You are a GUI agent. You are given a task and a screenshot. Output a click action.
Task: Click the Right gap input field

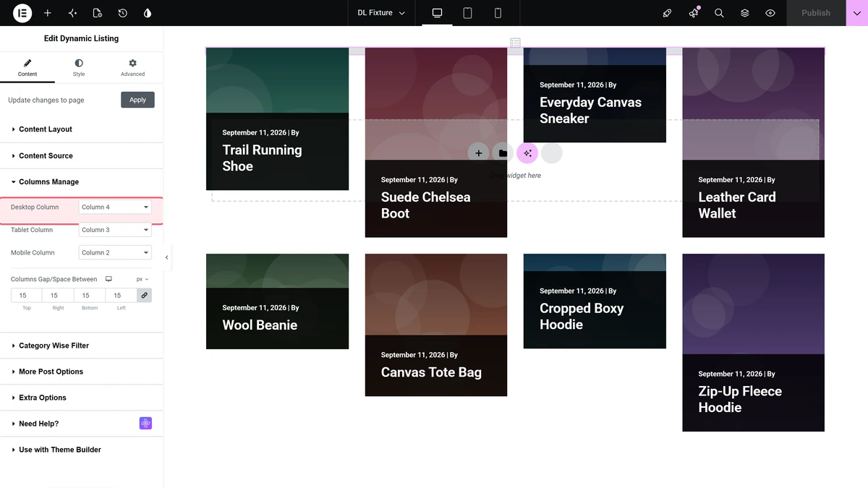point(58,295)
